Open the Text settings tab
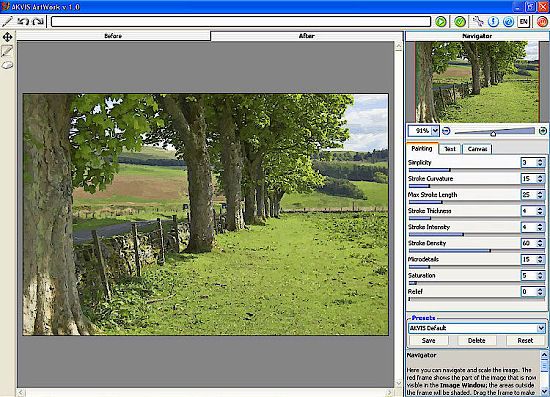The image size is (550, 397). click(450, 149)
